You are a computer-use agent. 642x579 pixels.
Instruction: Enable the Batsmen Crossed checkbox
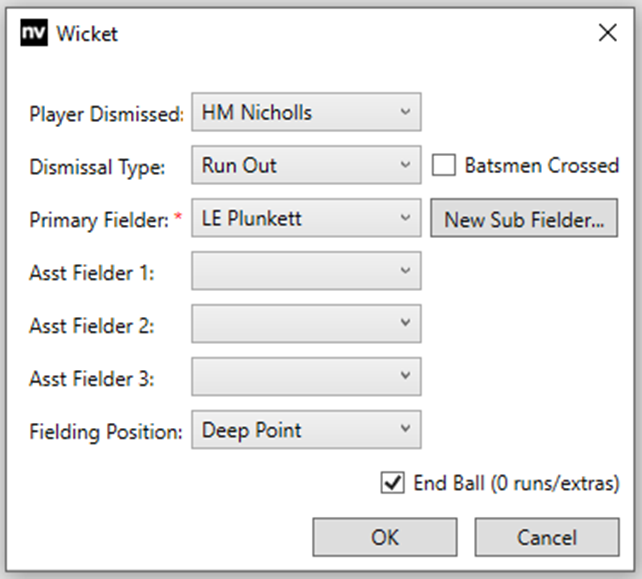tap(444, 166)
